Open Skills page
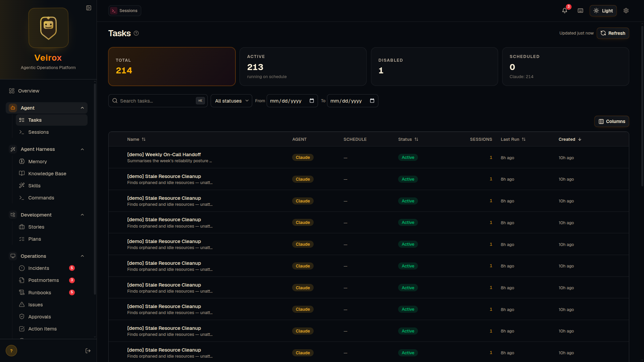 tap(52, 186)
